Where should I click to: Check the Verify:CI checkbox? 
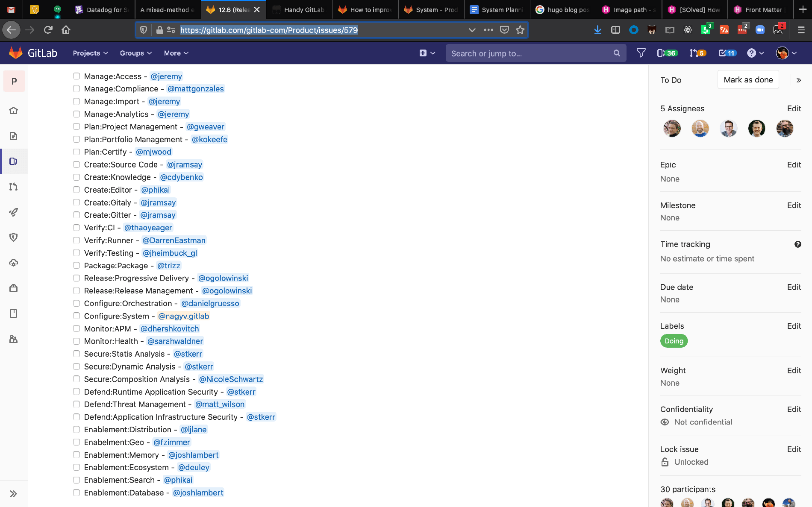[76, 227]
